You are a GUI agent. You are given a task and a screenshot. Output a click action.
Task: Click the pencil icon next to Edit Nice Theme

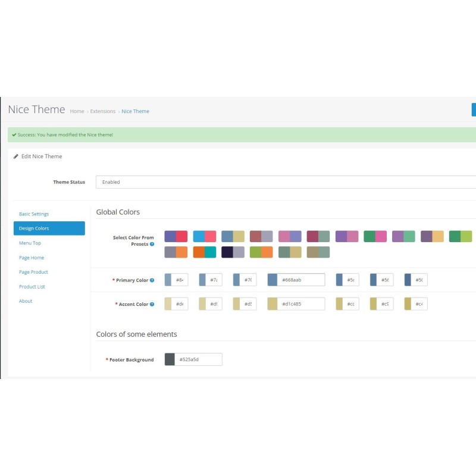tap(15, 156)
